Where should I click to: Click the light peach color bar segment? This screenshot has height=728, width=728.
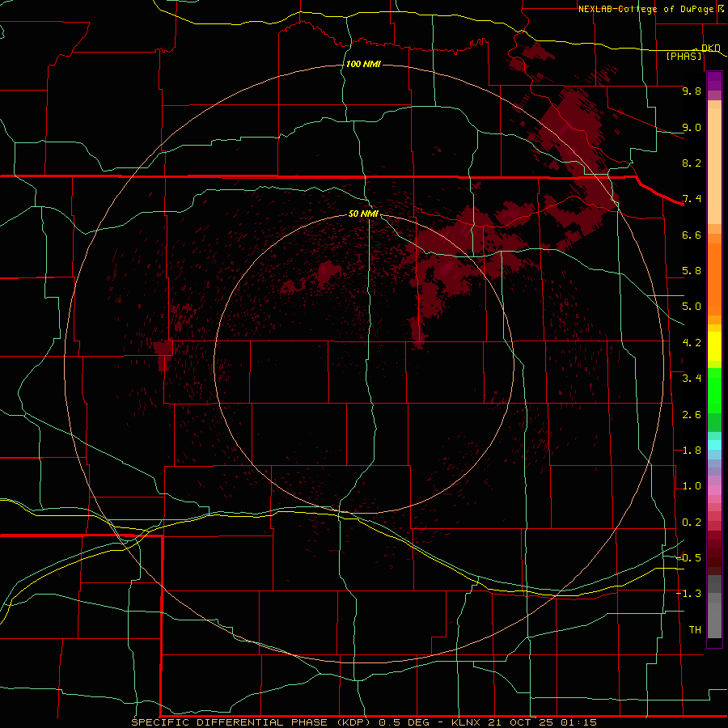click(714, 167)
